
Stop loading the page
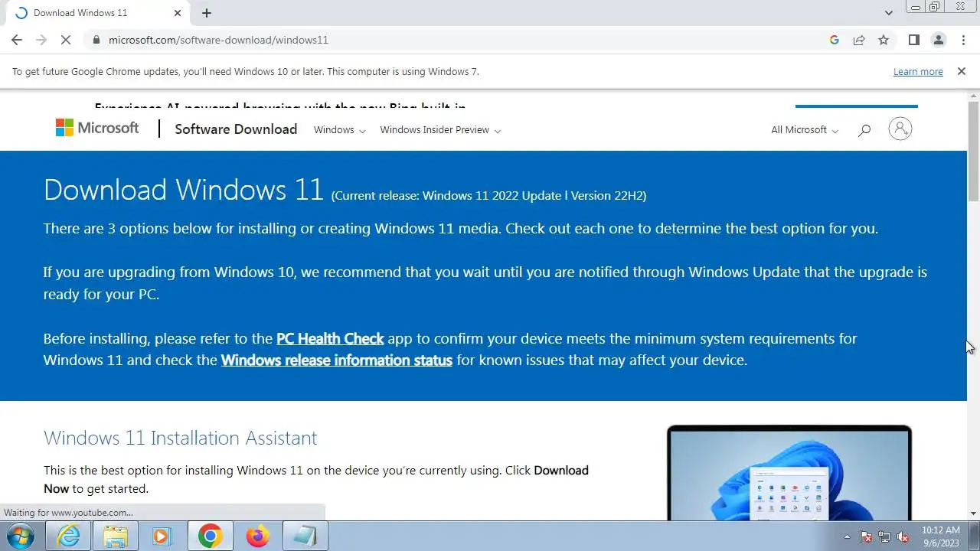[x=66, y=40]
